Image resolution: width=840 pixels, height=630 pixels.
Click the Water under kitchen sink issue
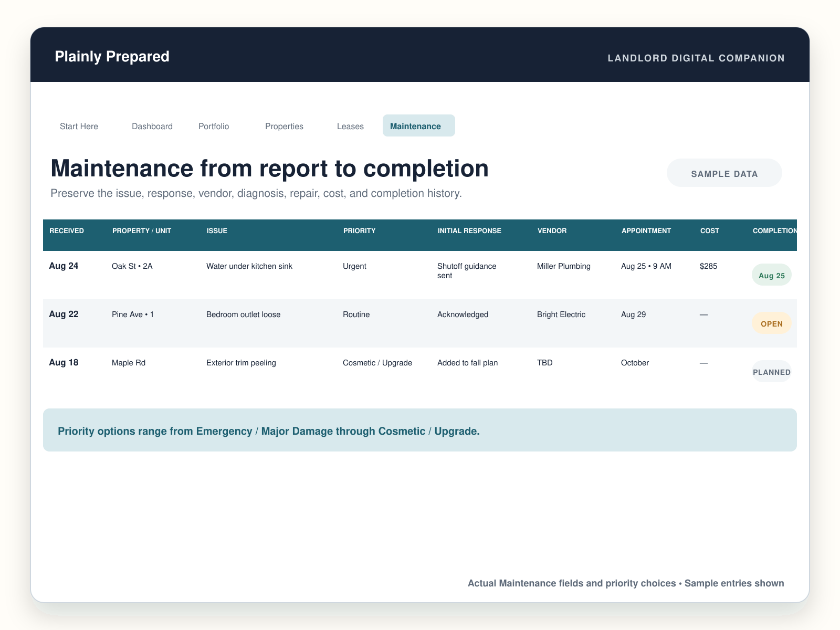249,266
